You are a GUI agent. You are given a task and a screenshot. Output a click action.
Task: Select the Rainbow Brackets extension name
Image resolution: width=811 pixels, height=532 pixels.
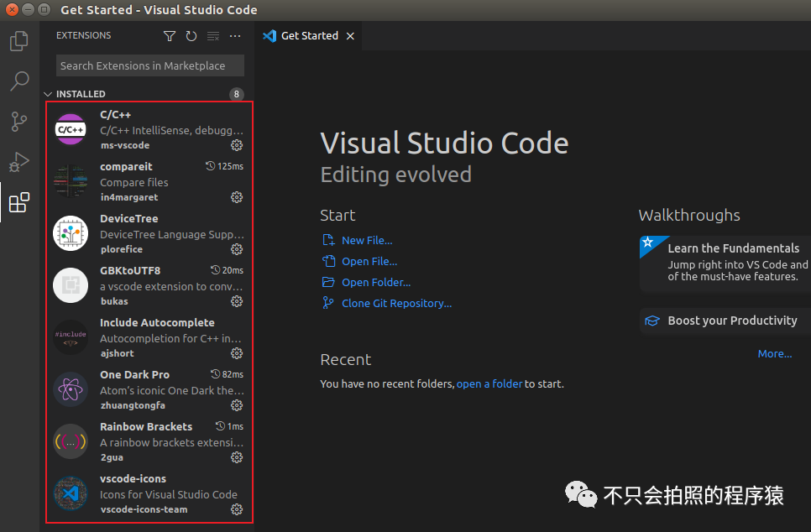click(146, 426)
